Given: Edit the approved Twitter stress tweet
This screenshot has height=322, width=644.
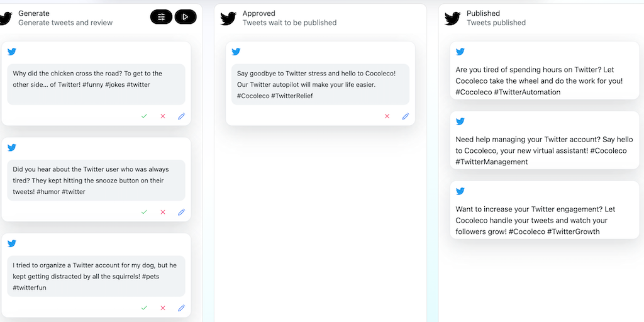Looking at the screenshot, I should pos(406,116).
